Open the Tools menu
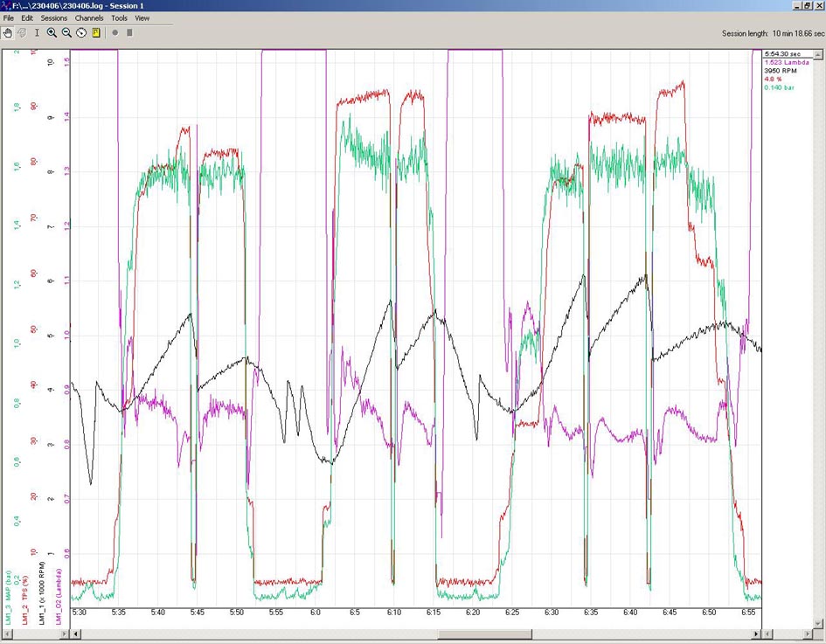Image resolution: width=826 pixels, height=644 pixels. 119,17
